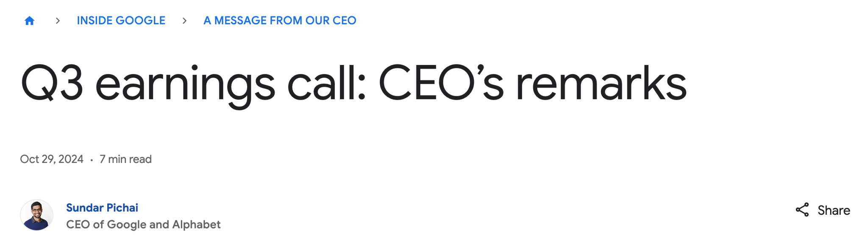868x247 pixels.
Task: Visit the Sundar Pichai author link
Action: click(102, 208)
